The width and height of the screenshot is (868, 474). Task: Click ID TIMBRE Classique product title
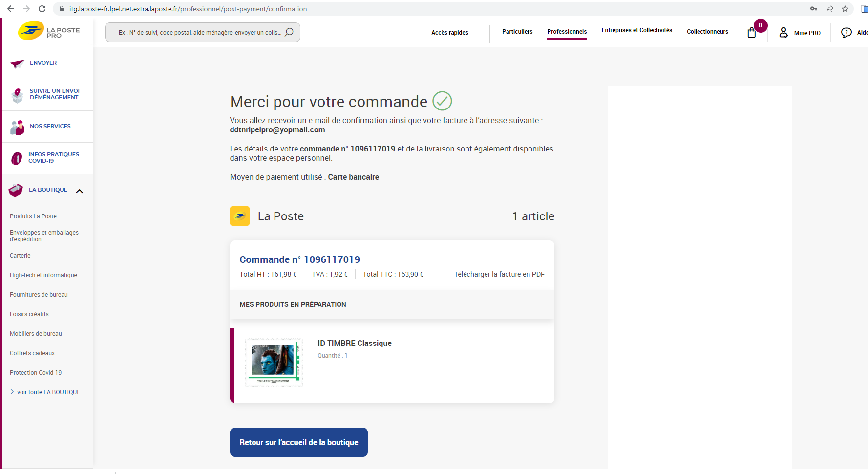pos(355,343)
